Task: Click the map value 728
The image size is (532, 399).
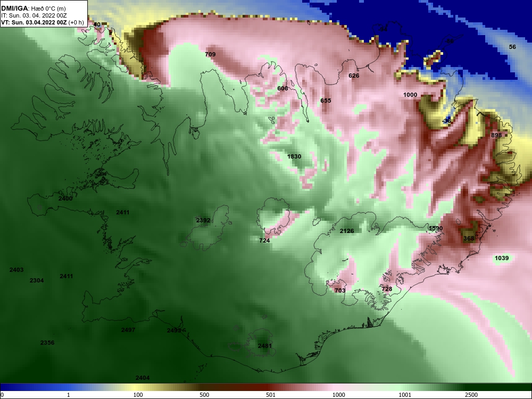Action: coord(387,289)
